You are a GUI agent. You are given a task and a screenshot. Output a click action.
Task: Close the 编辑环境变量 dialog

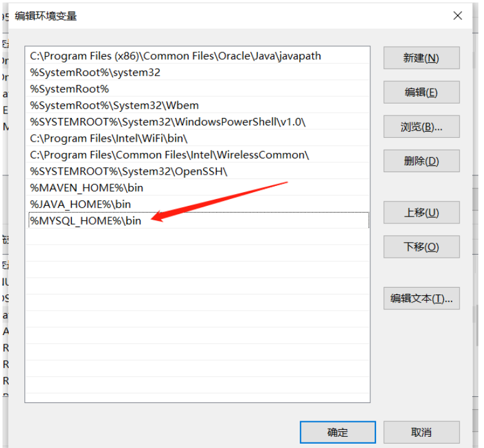[457, 16]
